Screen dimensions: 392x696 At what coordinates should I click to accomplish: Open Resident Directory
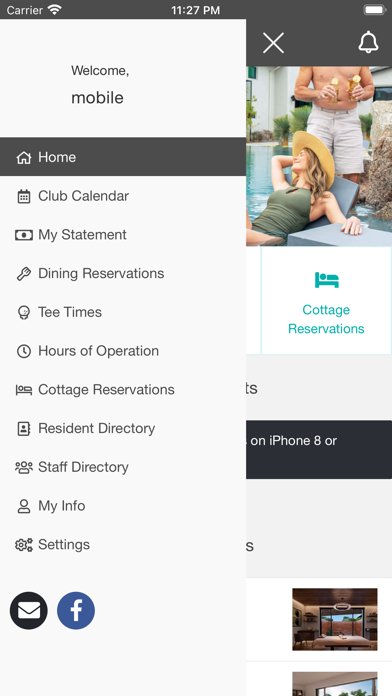click(x=123, y=428)
